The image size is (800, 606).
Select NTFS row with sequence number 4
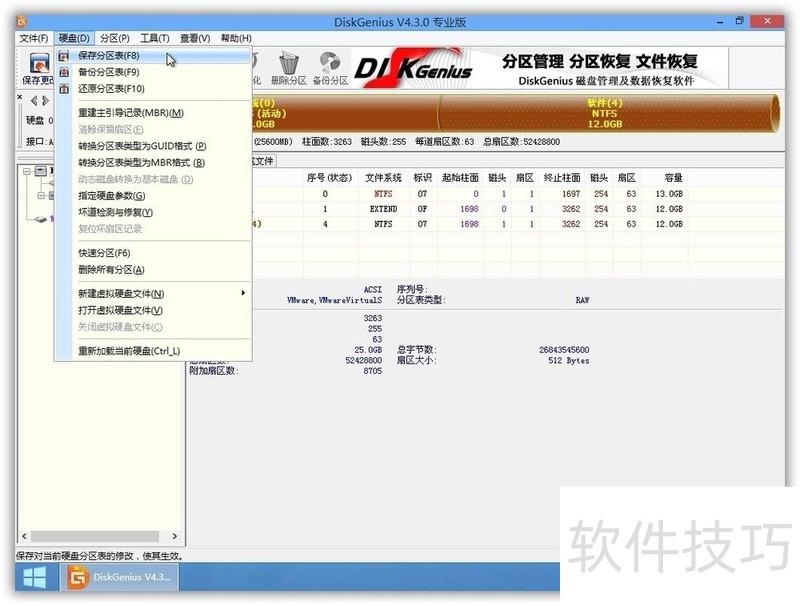[469, 224]
